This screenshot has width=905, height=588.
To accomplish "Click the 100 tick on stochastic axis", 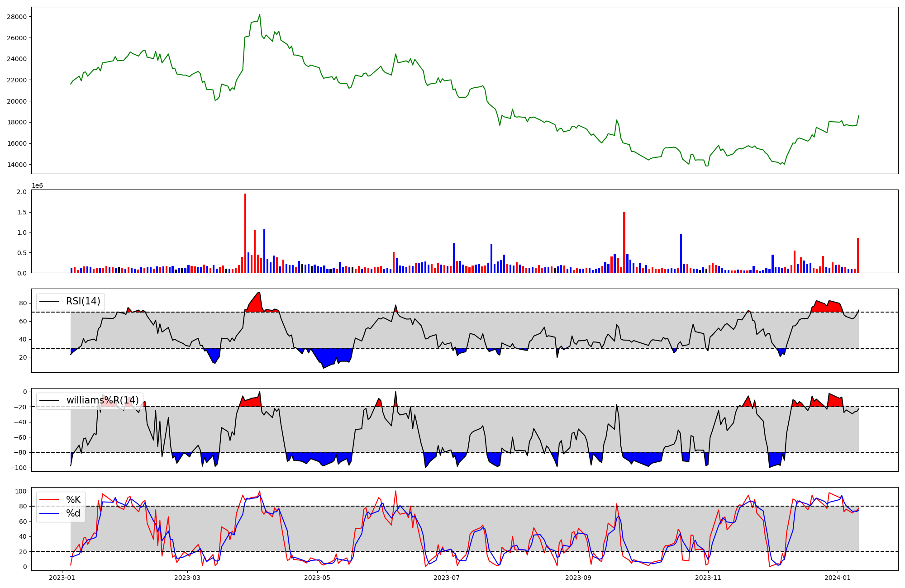I will coord(21,491).
